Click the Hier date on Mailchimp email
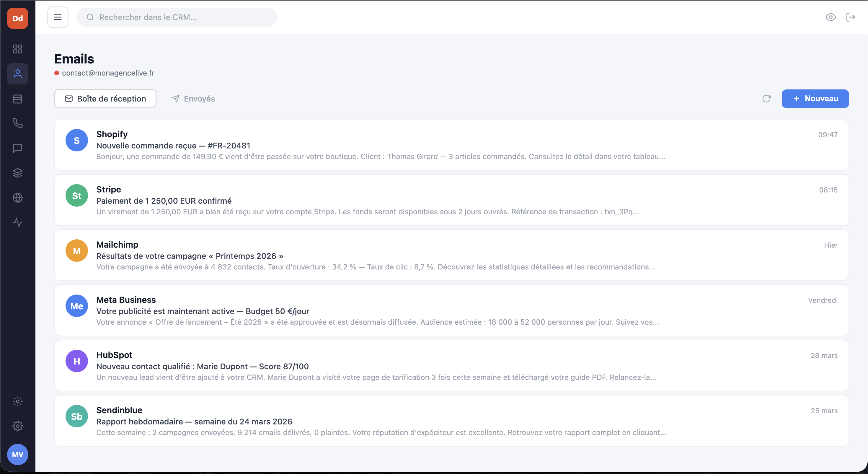The width and height of the screenshot is (868, 474). (x=831, y=245)
